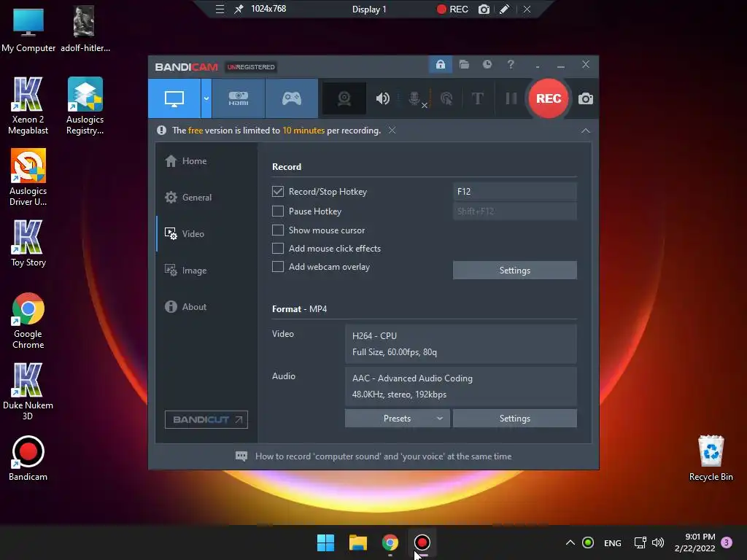
Task: Open File Explorer from taskbar
Action: coord(357,542)
